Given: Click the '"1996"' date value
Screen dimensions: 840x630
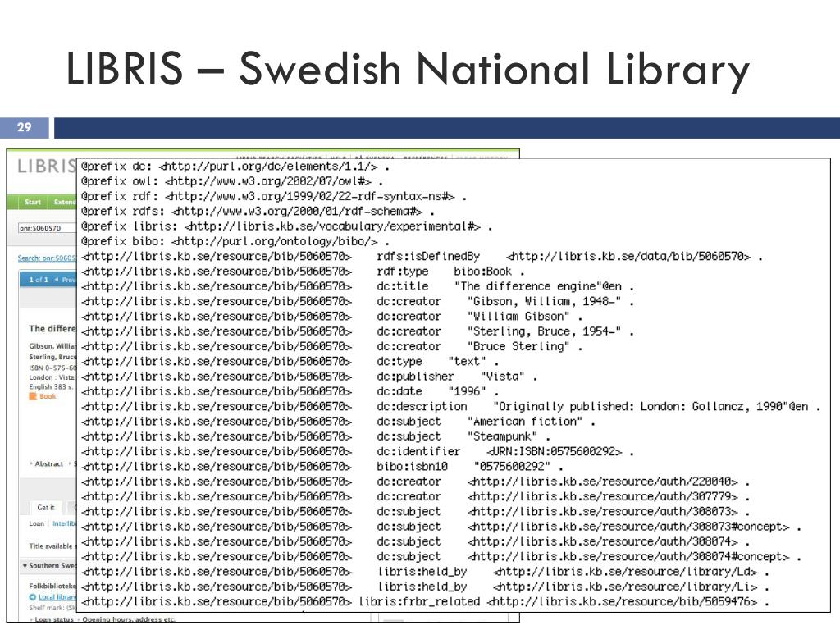Looking at the screenshot, I should 467,391.
